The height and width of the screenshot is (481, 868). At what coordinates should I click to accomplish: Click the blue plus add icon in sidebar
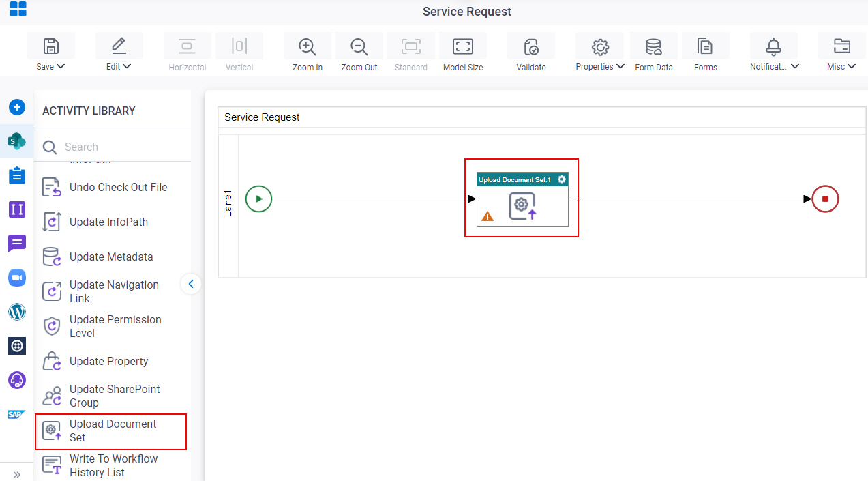tap(17, 107)
